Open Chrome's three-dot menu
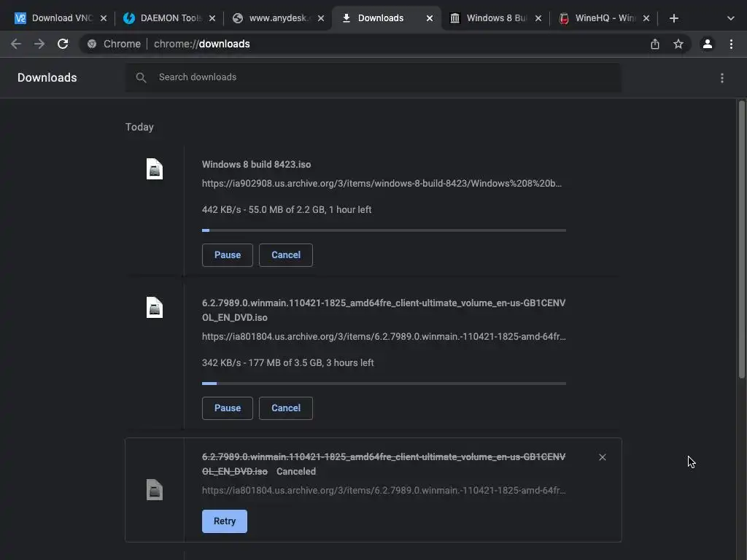This screenshot has height=560, width=747. [x=731, y=44]
